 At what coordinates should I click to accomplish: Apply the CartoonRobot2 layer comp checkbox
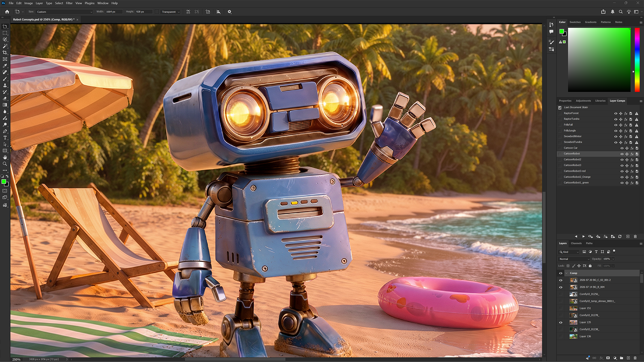click(560, 160)
